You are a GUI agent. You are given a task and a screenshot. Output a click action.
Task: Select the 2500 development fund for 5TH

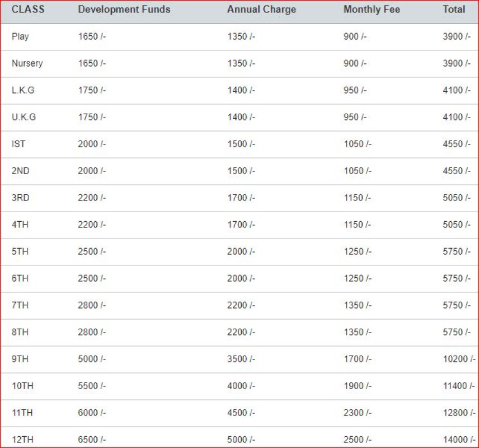(x=92, y=251)
